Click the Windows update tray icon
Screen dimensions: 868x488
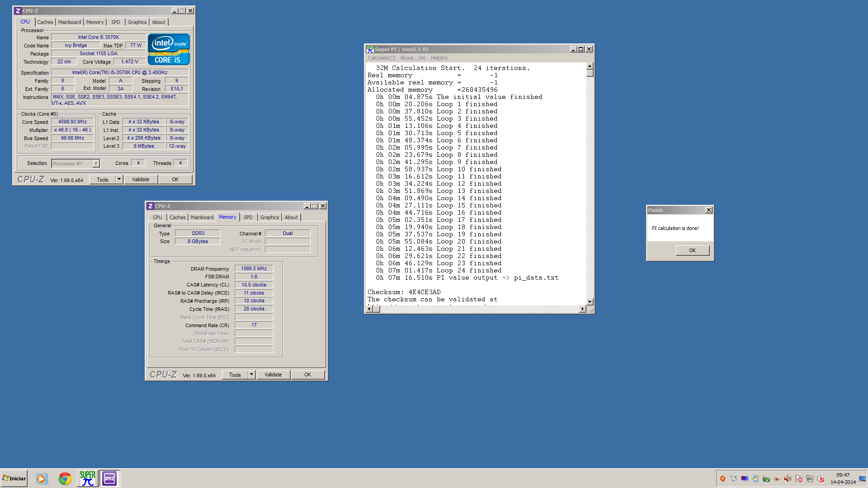point(755,479)
